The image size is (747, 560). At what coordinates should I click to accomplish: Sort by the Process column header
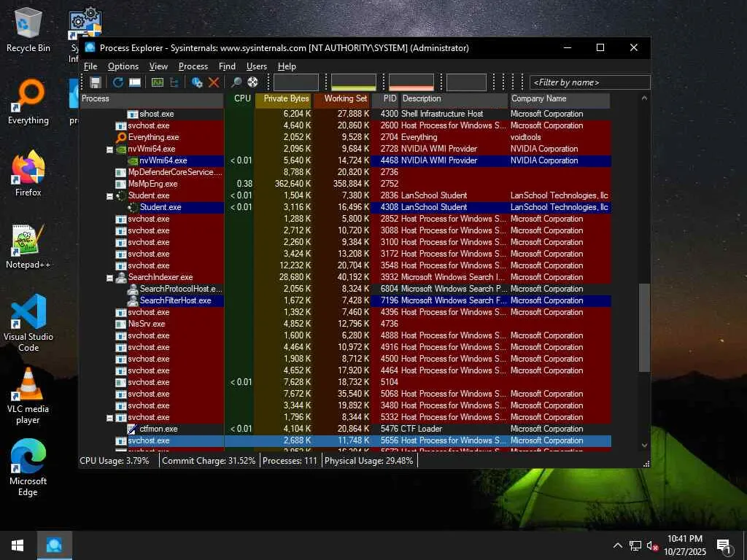(152, 99)
